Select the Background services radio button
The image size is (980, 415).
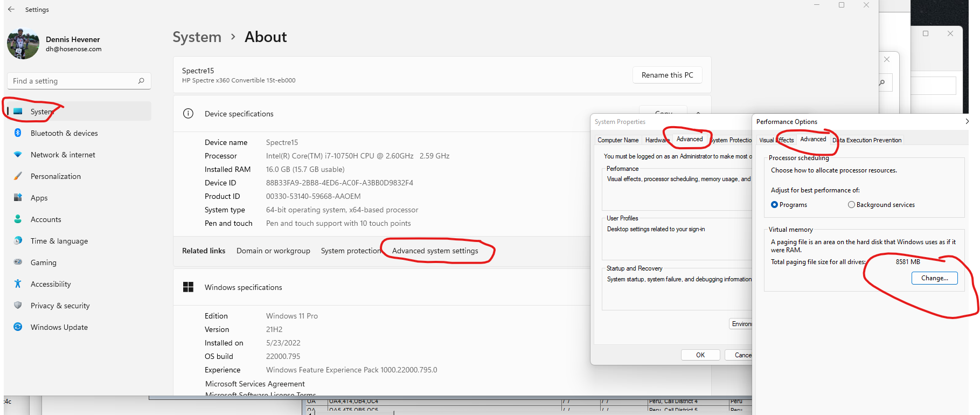pos(851,205)
